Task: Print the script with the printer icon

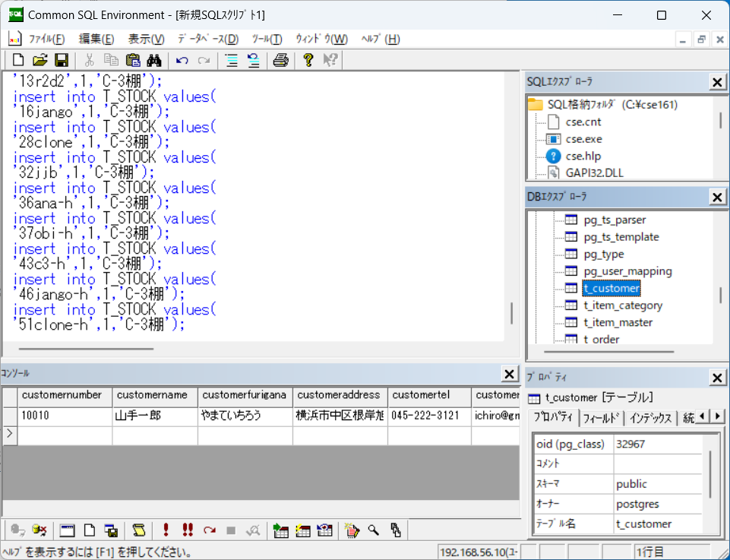Action: 281,60
